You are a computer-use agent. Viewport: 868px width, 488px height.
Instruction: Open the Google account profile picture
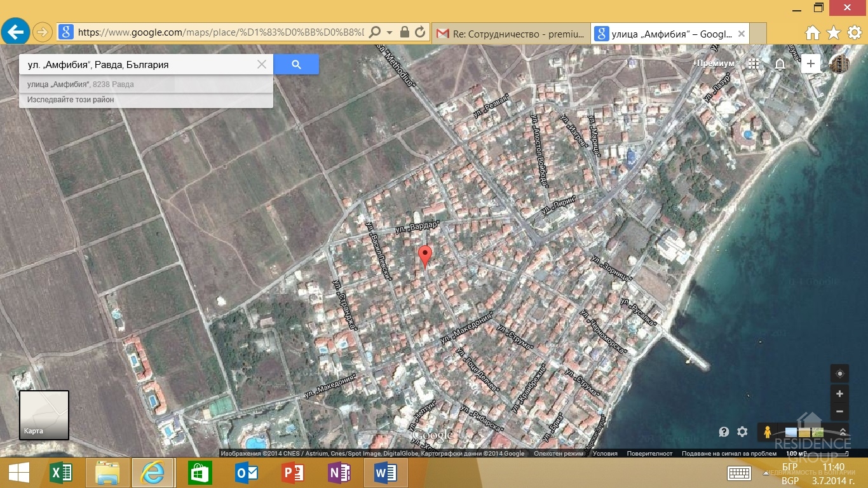839,64
